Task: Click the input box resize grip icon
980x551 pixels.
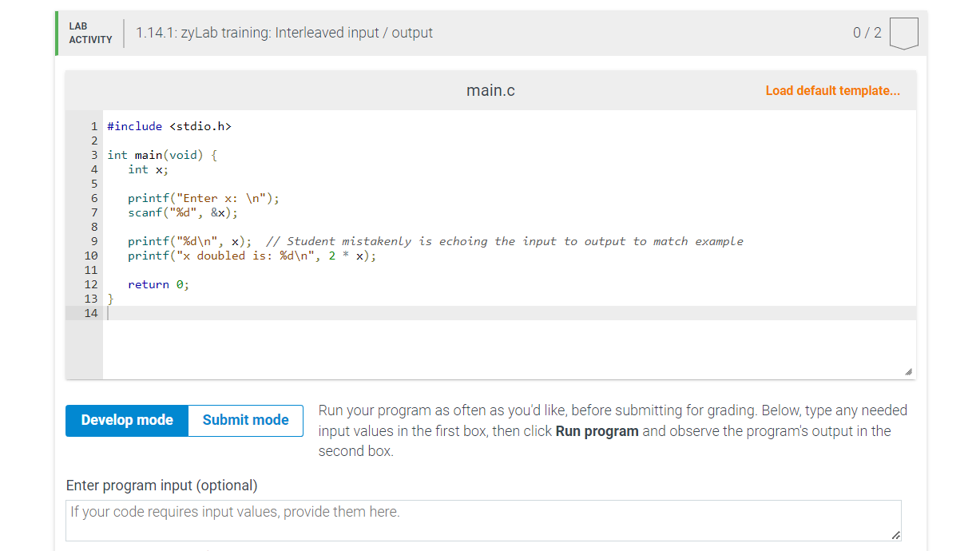Action: click(x=895, y=533)
